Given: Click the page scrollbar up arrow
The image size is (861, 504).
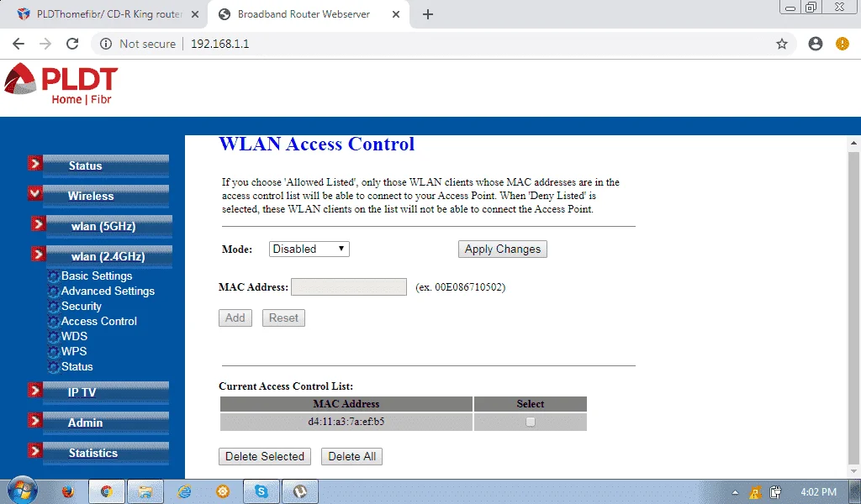Looking at the screenshot, I should (853, 143).
